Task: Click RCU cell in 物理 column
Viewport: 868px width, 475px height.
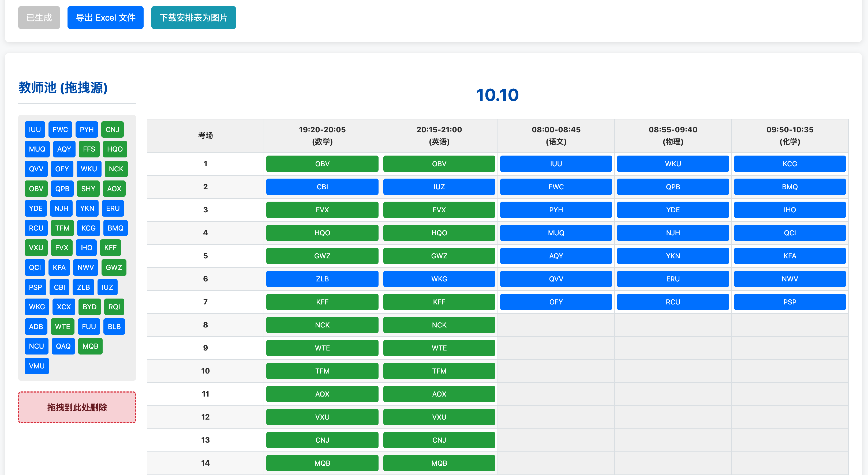Action: [x=672, y=302]
